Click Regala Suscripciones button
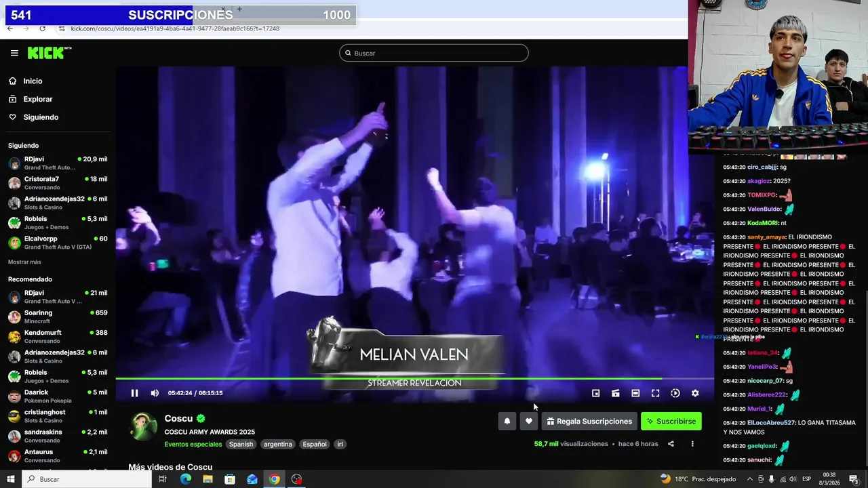The height and width of the screenshot is (488, 868). pyautogui.click(x=589, y=421)
